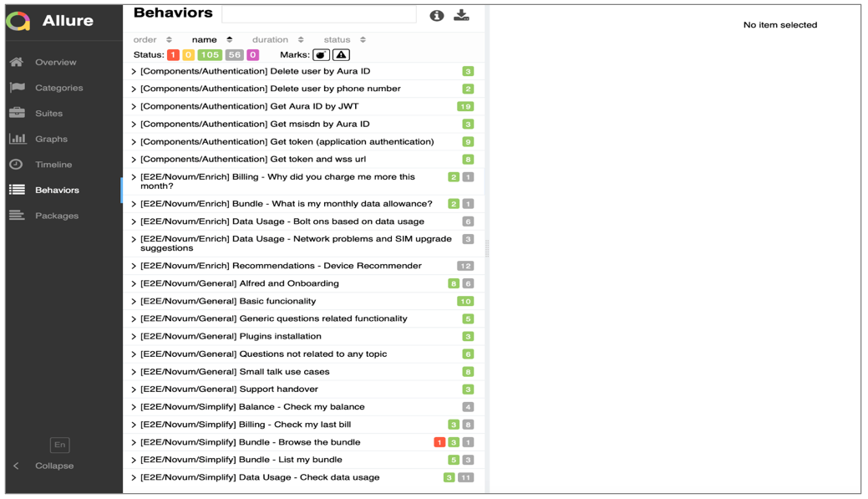Open Questions not related to any topic
The image size is (868, 499).
click(x=303, y=354)
